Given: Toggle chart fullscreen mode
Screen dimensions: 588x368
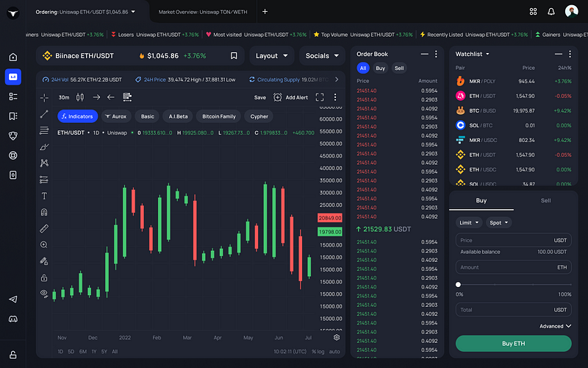Looking at the screenshot, I should click(320, 97).
